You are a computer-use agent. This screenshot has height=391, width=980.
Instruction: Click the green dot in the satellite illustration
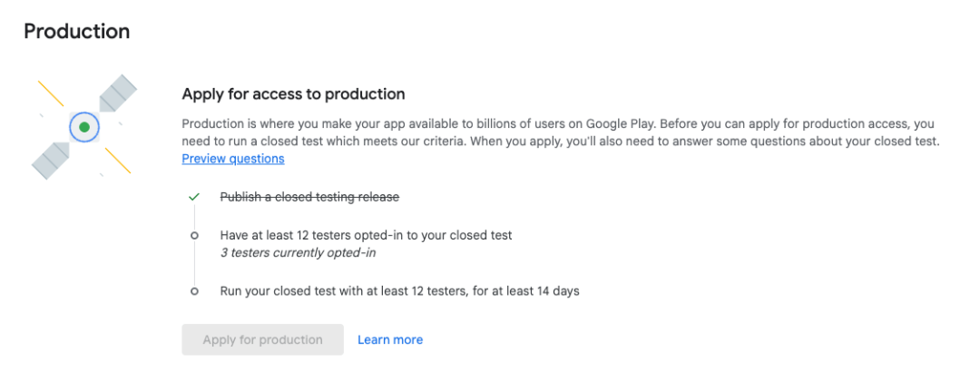(x=84, y=127)
